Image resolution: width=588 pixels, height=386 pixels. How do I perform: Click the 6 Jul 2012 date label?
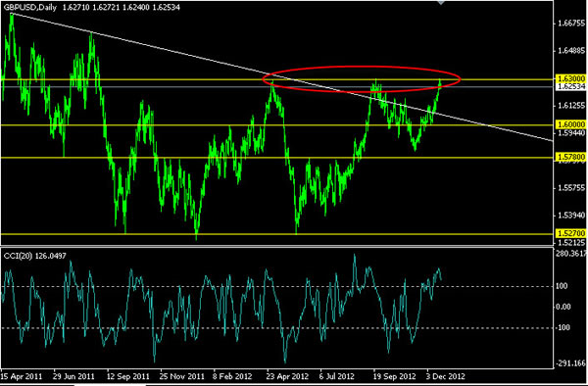pos(337,376)
